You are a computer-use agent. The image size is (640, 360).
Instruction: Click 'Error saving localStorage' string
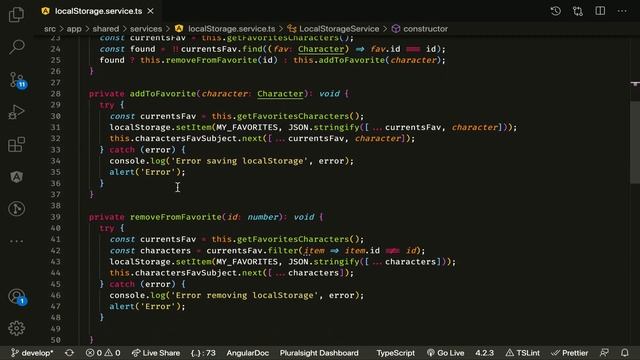click(239, 161)
